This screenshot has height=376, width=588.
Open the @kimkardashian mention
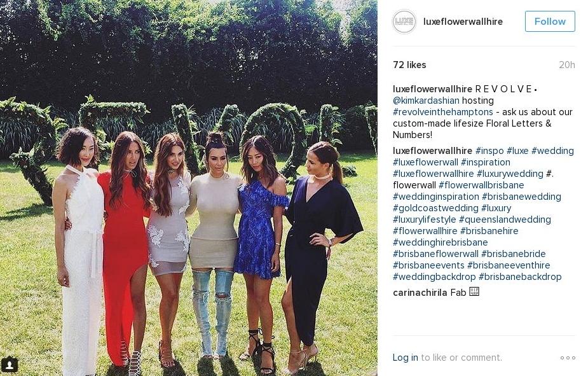(426, 101)
